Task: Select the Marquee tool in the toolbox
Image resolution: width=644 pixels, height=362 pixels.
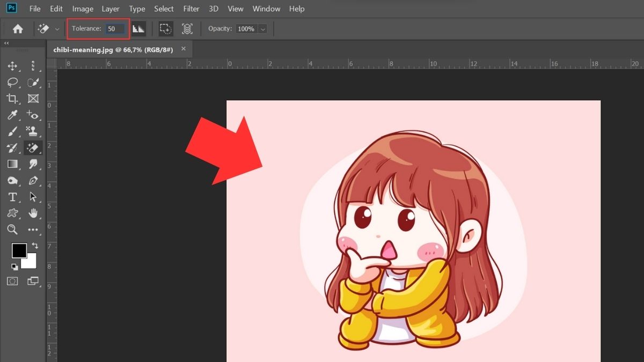Action: click(33, 66)
